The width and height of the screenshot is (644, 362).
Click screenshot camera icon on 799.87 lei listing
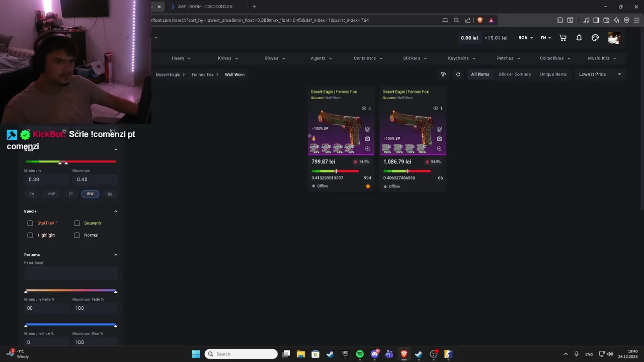click(367, 139)
